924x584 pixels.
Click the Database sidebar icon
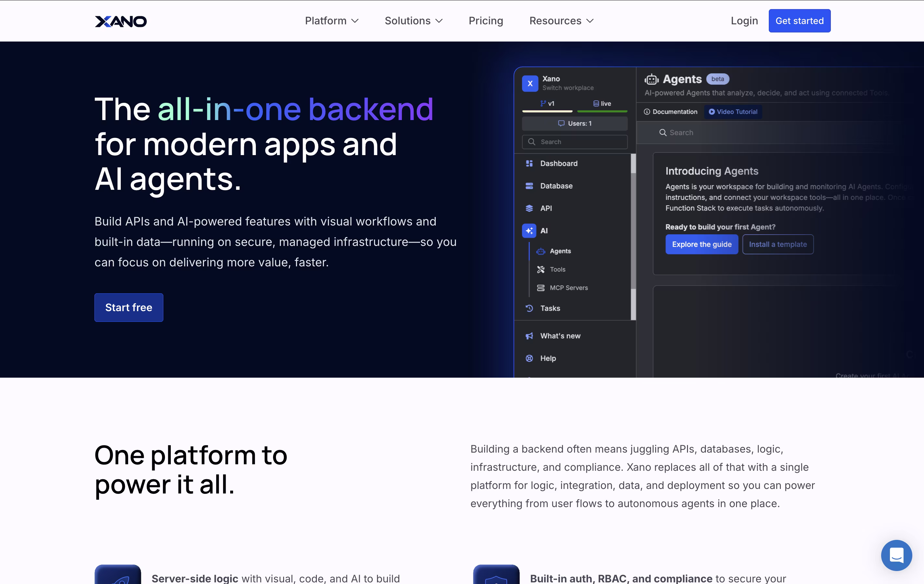click(529, 186)
